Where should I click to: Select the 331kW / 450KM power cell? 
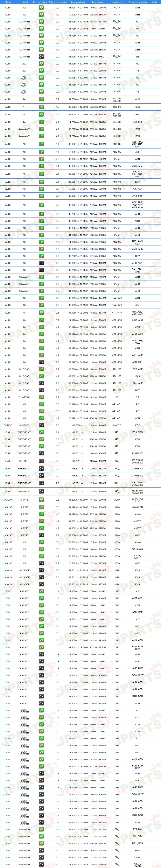coord(98,256)
